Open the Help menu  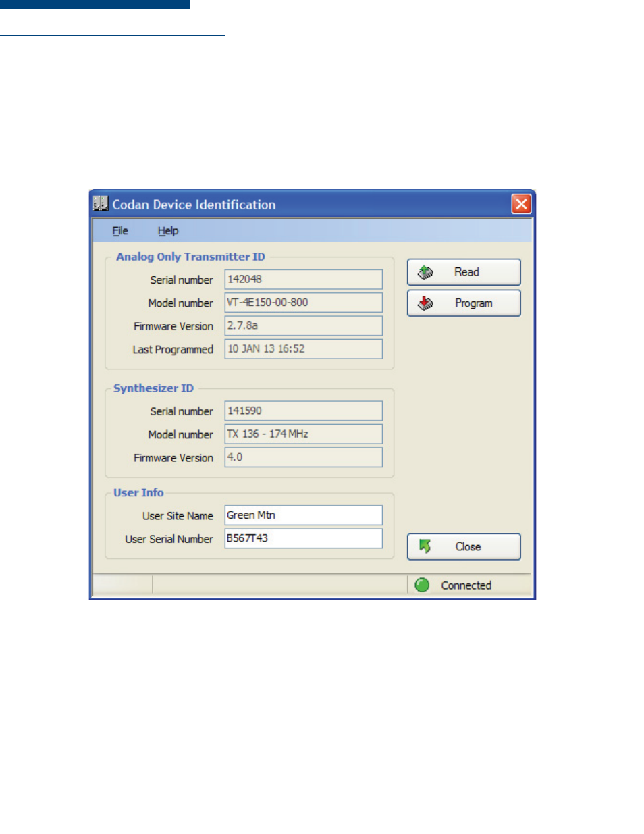(x=168, y=231)
